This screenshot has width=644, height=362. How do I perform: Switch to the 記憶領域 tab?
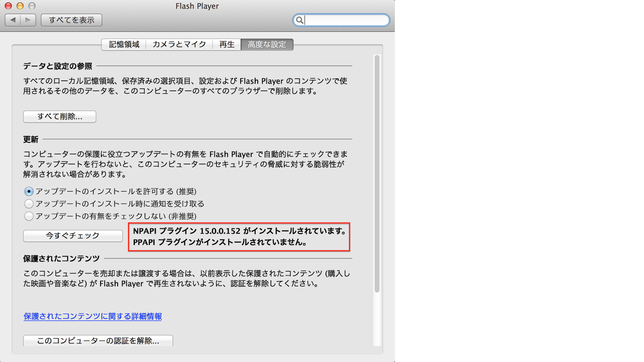pos(124,44)
